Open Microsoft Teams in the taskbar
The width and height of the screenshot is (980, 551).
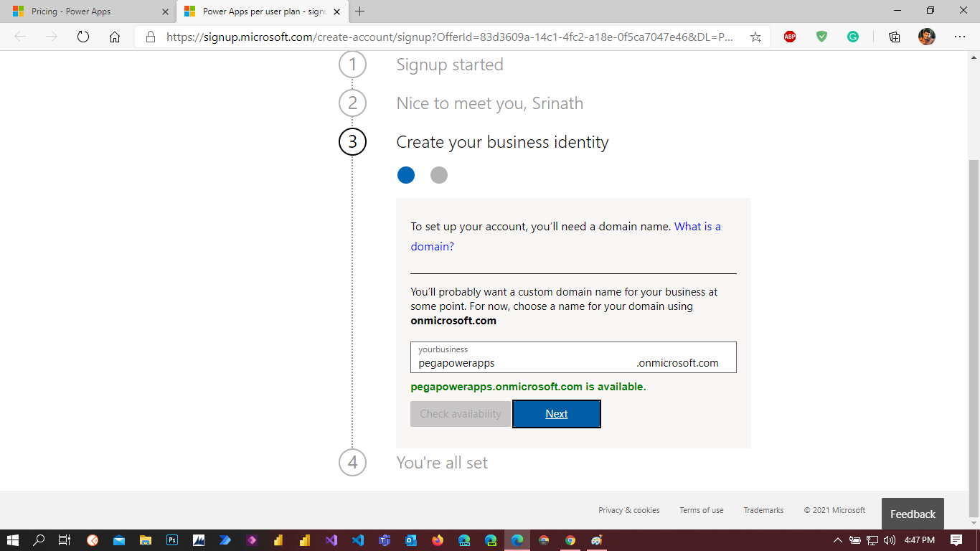pos(384,540)
